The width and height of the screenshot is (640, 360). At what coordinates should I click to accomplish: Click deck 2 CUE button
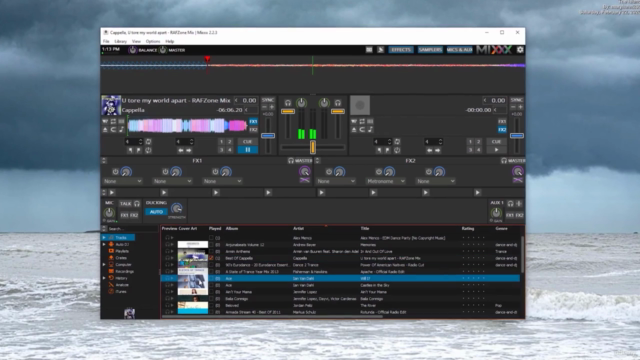pos(496,142)
